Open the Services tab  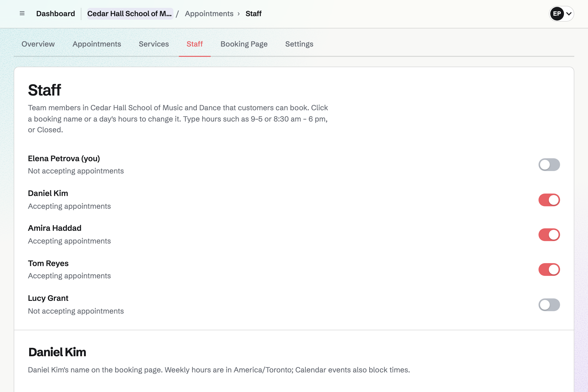tap(154, 44)
